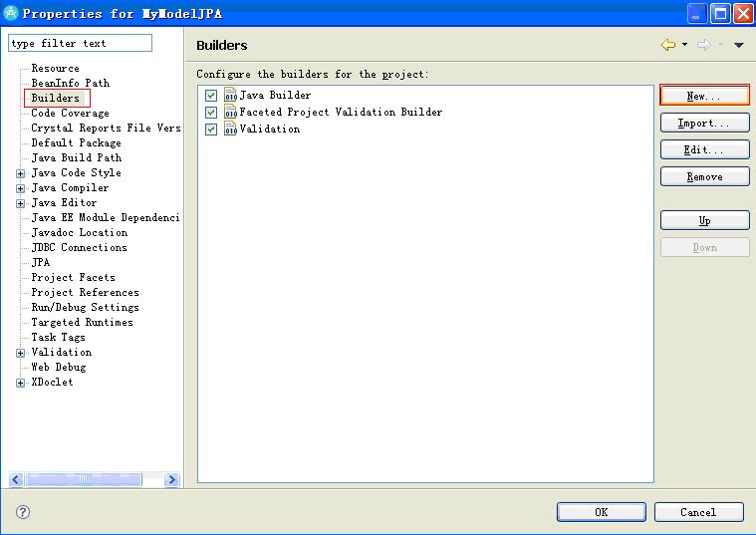Screen dimensions: 756x535
Task: Select Resource in the tree
Action: point(55,68)
